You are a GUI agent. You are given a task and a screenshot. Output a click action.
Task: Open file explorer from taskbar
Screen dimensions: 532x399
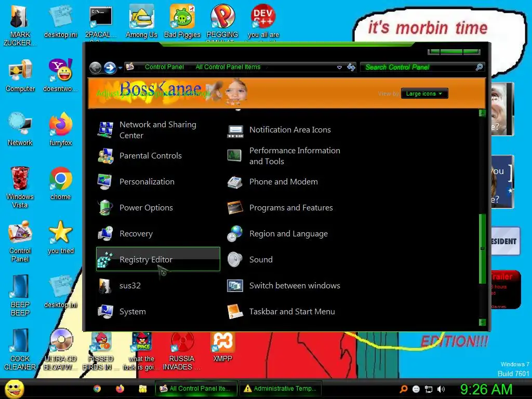click(x=143, y=389)
